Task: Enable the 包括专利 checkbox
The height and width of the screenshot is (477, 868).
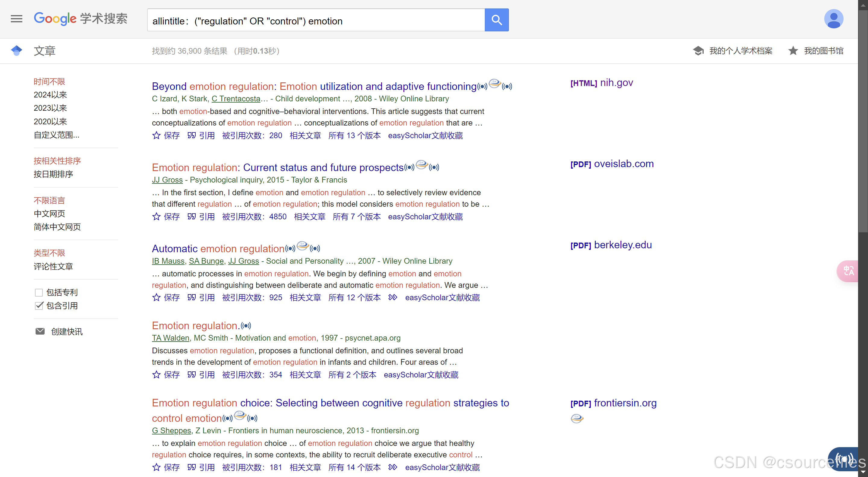Action: click(x=39, y=292)
